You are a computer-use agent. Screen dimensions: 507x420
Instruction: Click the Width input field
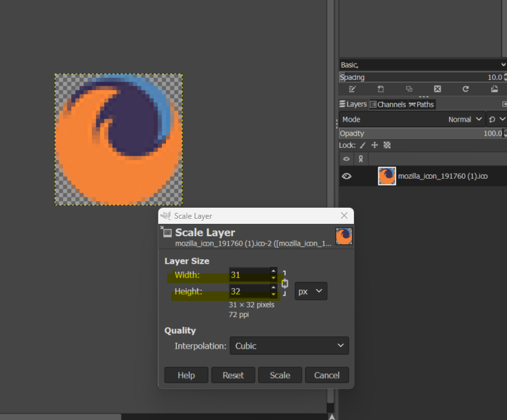[x=250, y=275]
